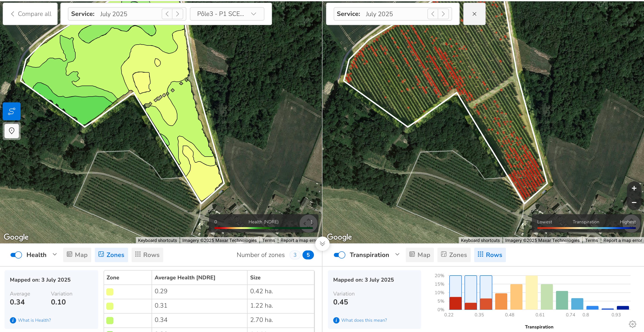The image size is (644, 332).
Task: Toggle the Health layer switch off
Action: 16,255
